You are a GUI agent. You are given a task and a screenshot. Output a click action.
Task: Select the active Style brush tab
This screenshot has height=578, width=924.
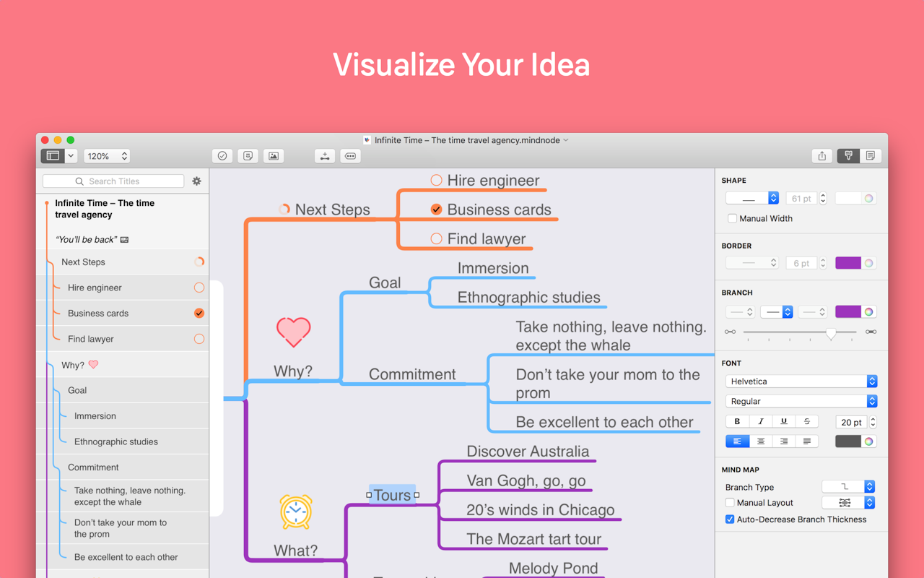(x=847, y=155)
